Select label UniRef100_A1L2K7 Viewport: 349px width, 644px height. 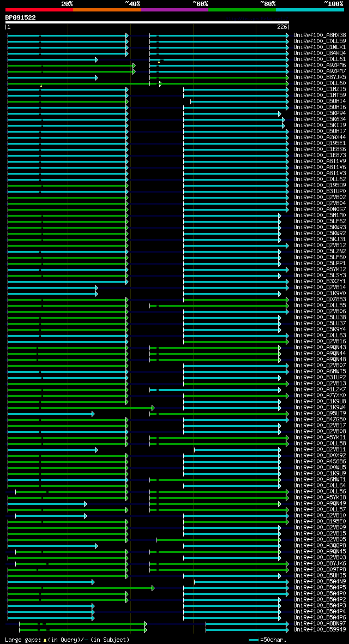click(x=320, y=389)
